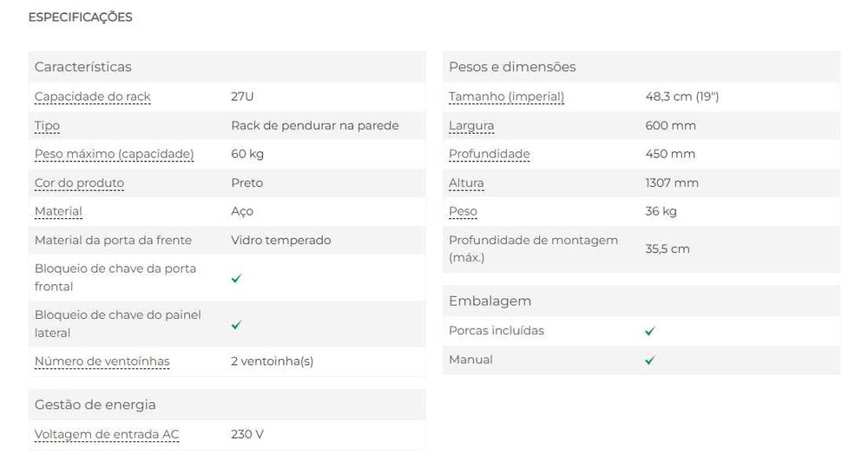
Task: Click the underlined Altura label
Action: (466, 182)
